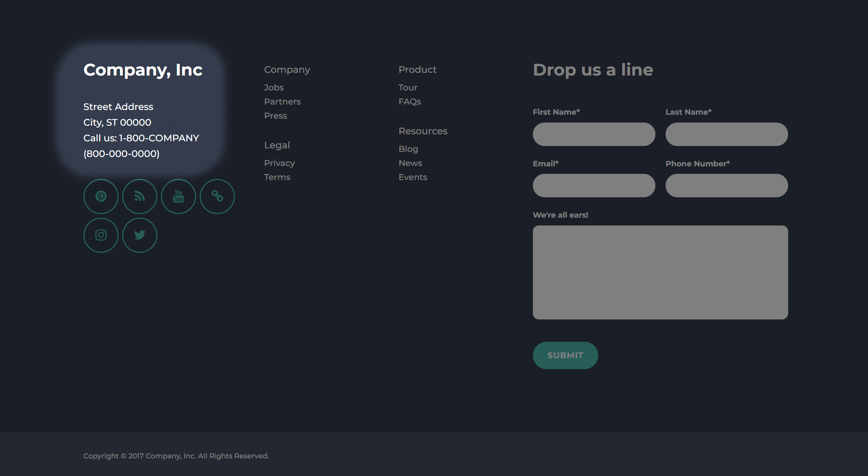Image resolution: width=868 pixels, height=476 pixels.
Task: Click the Twitter bird icon
Action: (x=140, y=235)
